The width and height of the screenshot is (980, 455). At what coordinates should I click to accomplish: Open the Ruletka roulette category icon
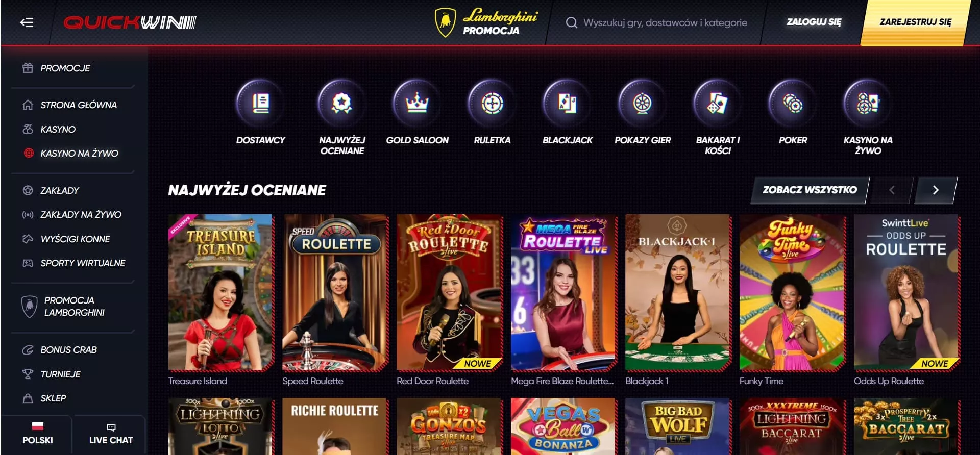(492, 104)
